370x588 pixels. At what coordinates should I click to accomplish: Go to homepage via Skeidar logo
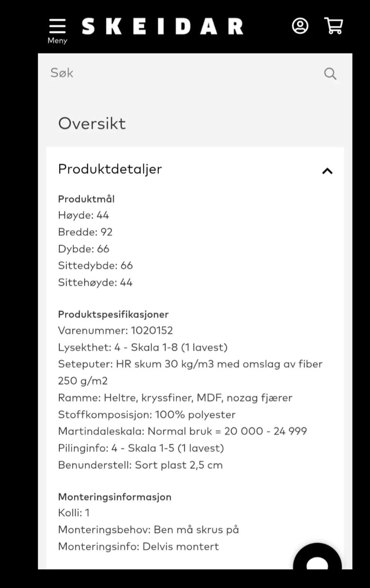162,27
